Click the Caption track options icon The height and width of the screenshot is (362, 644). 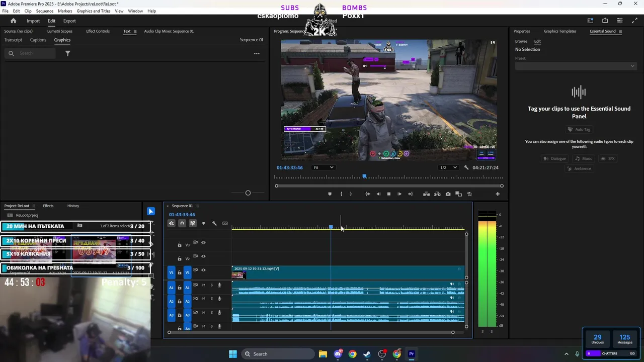[x=225, y=223]
